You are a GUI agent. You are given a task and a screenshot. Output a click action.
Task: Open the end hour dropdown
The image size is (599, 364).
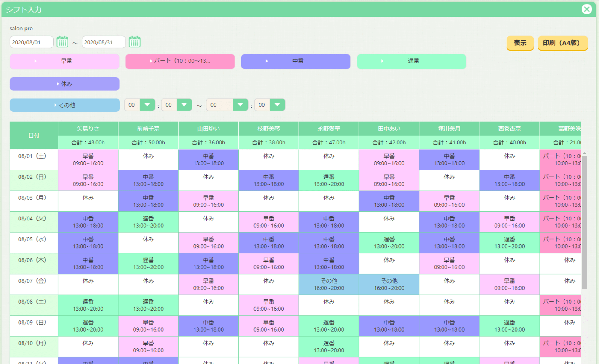tap(240, 105)
